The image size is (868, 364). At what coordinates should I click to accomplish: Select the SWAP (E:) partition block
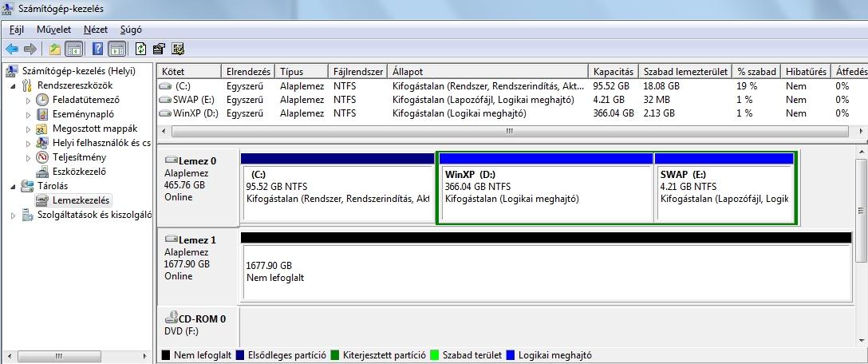pos(724,188)
